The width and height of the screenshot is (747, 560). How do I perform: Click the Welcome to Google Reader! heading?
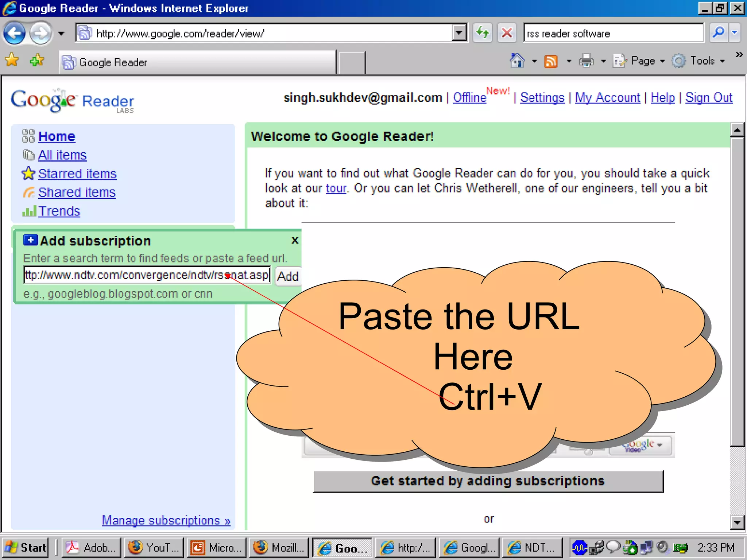[342, 136]
